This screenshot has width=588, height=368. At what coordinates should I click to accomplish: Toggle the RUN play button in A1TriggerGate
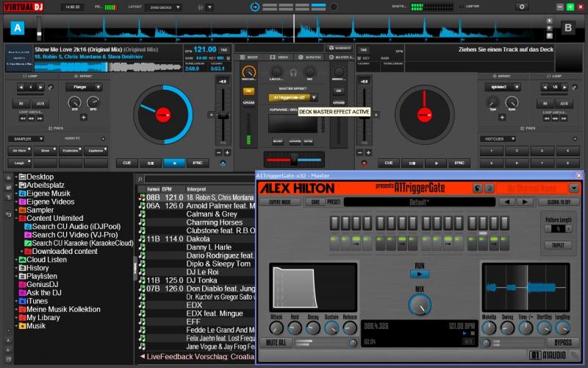(x=419, y=274)
